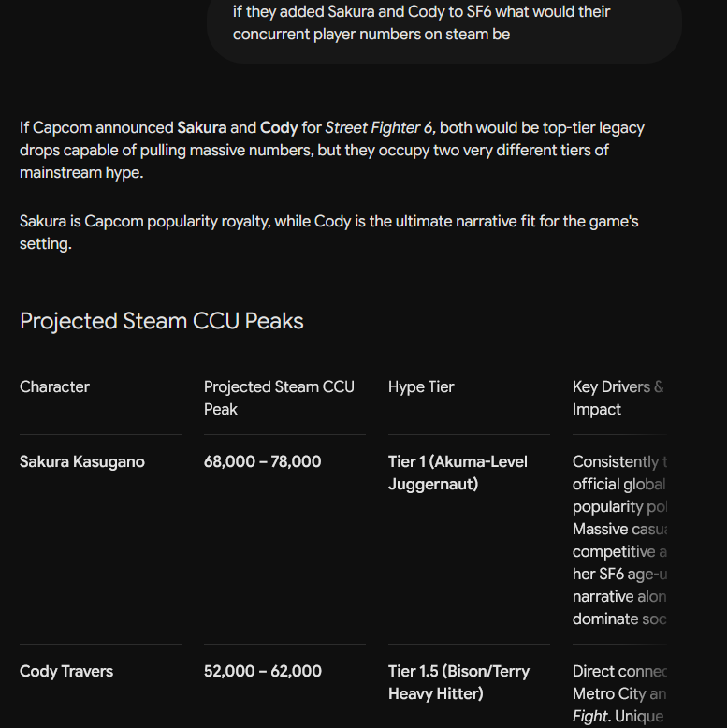Screen dimensions: 727x728
Task: Click the 'Tier 1.5 (Bison/Terry Heavy Hitter)' cell
Action: coord(458,682)
